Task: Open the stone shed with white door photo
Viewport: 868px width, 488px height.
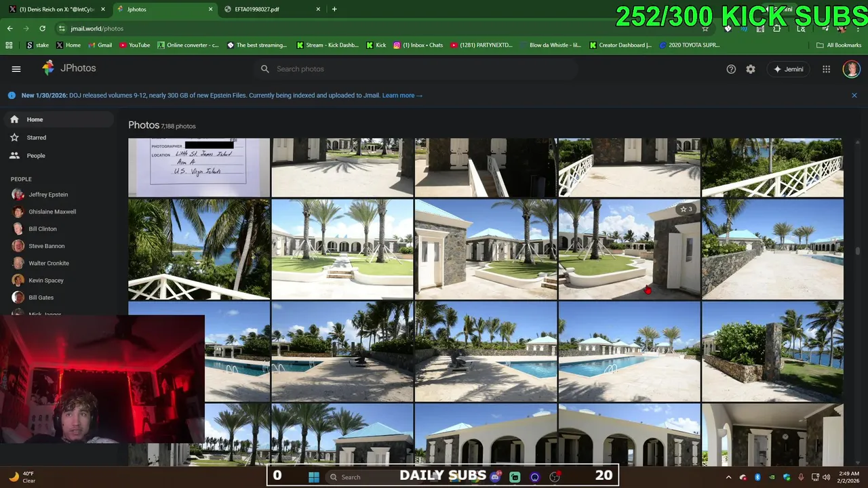Action: tap(486, 249)
